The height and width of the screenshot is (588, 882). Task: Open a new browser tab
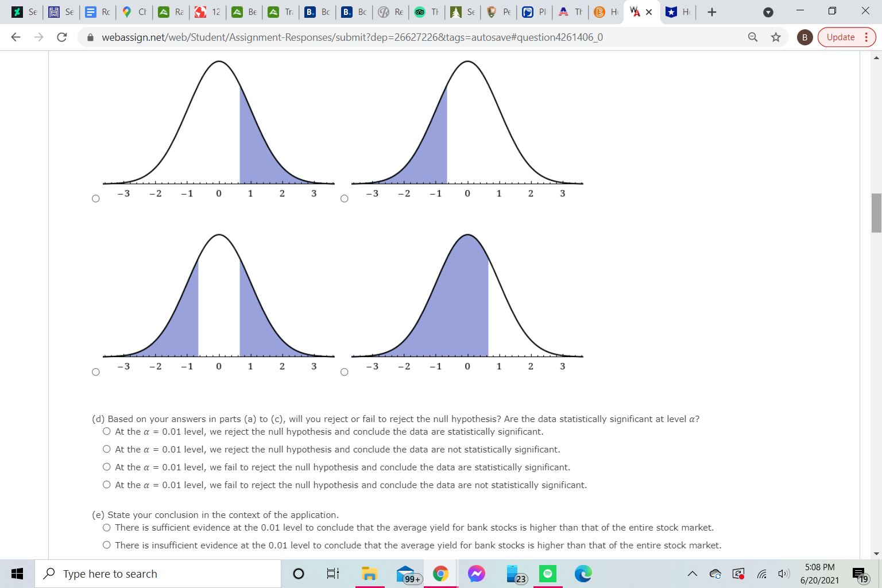pos(712,11)
